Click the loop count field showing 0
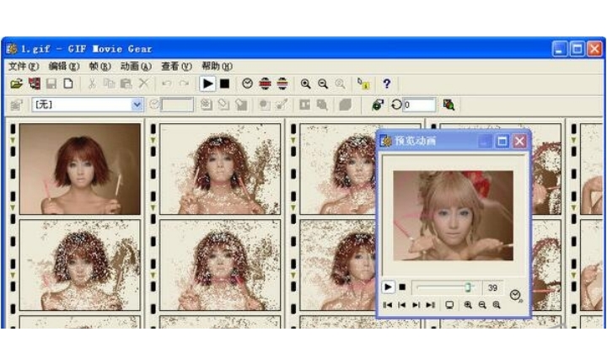This screenshot has height=364, width=607. (x=420, y=104)
